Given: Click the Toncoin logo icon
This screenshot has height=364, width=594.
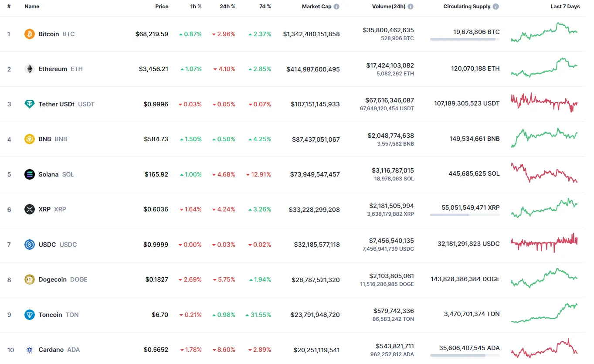Looking at the screenshot, I should point(30,315).
